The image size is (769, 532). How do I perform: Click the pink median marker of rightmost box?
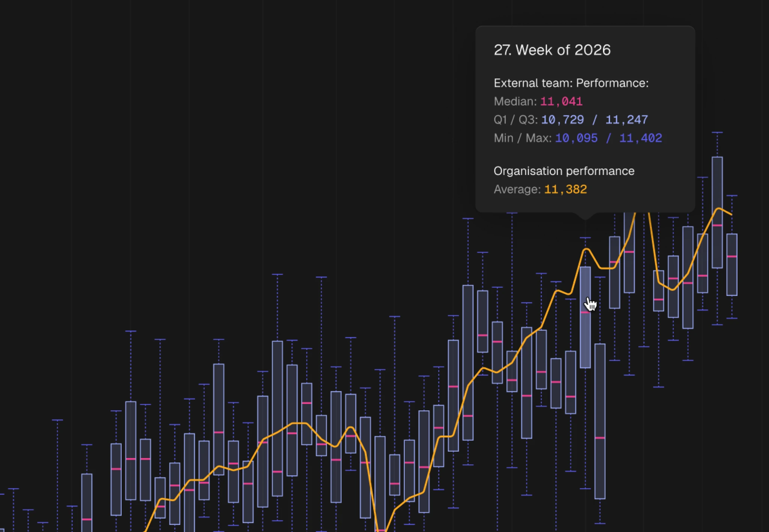[x=731, y=256]
